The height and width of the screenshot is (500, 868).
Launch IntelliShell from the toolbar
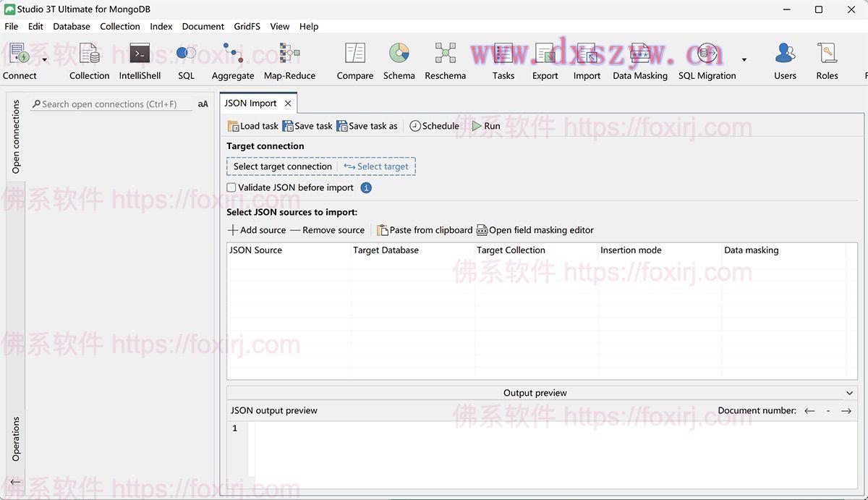click(140, 61)
